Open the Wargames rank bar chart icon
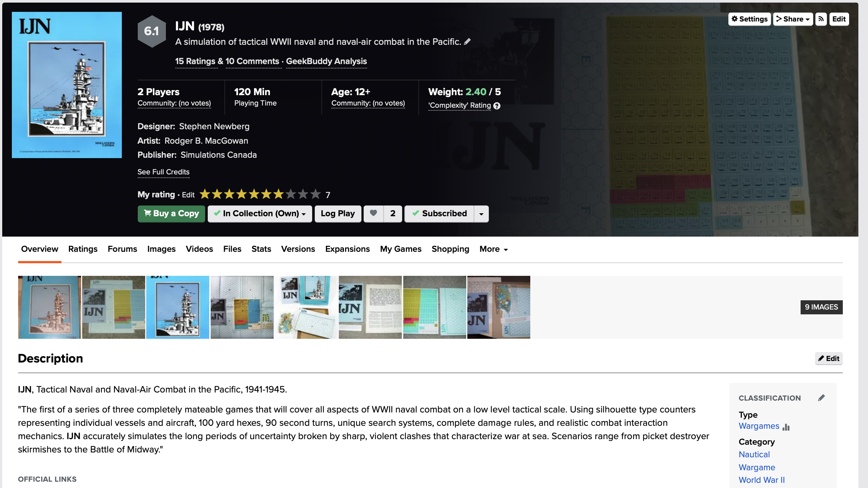 [786, 427]
